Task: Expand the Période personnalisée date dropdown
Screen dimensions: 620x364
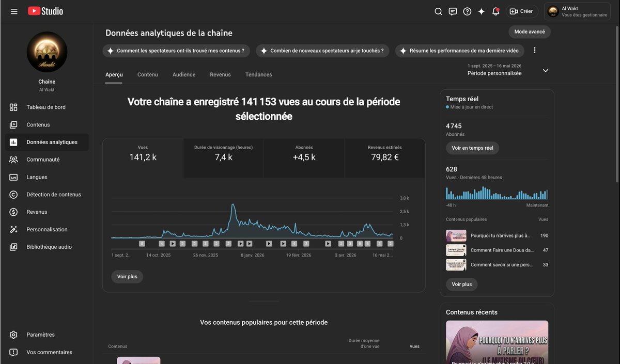Action: 508,70
